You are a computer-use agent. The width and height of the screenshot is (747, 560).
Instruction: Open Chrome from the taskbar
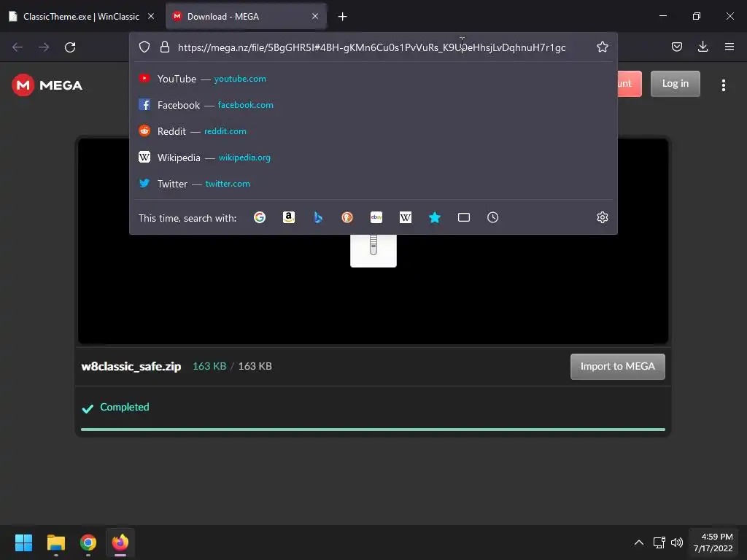coord(88,542)
